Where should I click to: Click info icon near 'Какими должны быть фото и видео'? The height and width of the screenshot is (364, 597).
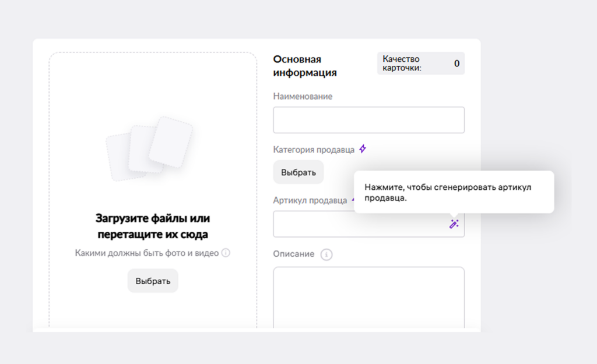226,253
